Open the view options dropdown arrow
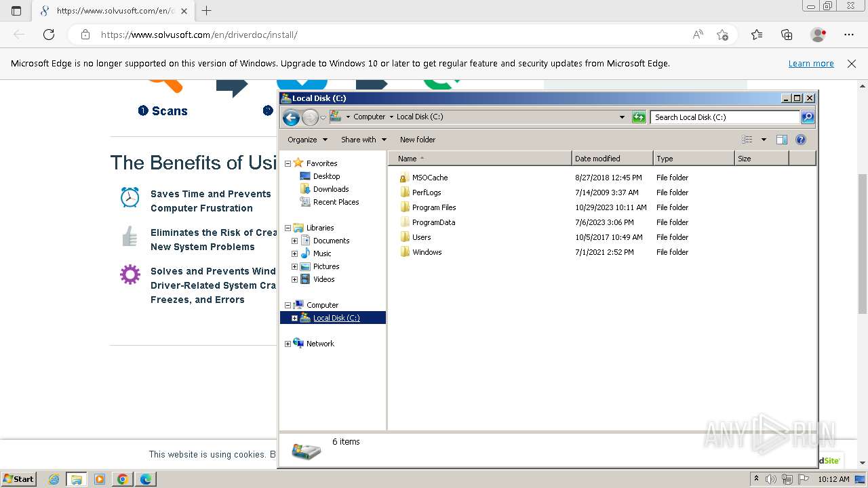This screenshot has width=868, height=488. 764,140
